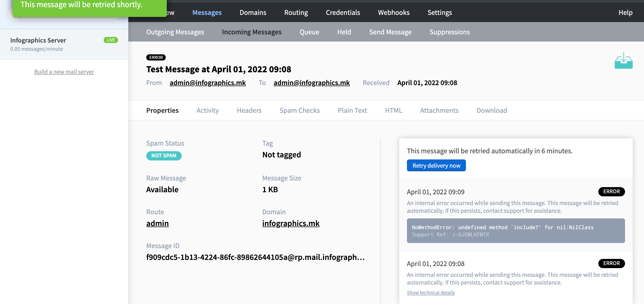This screenshot has height=304, width=644.
Task: Open the infographics.mk domain link
Action: point(291,223)
